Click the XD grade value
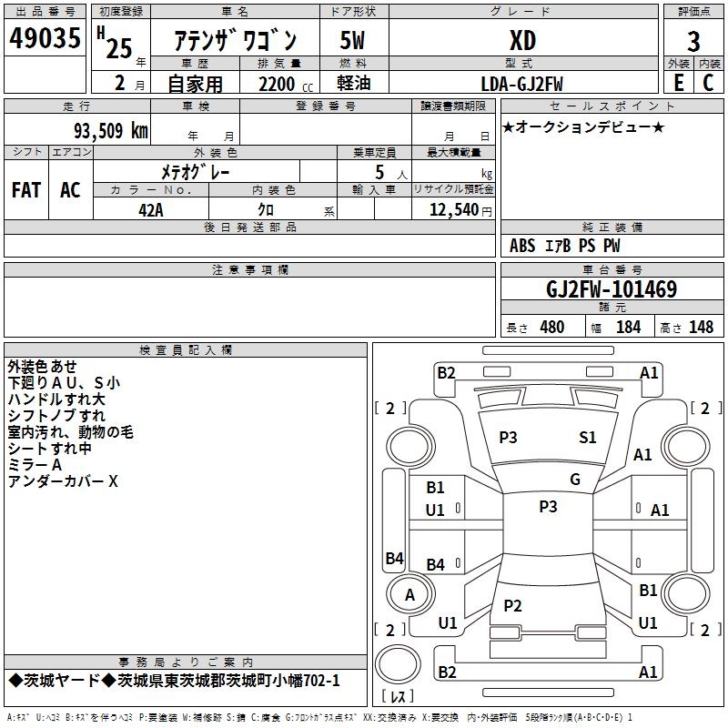Image resolution: width=728 pixels, height=728 pixels. 522,41
